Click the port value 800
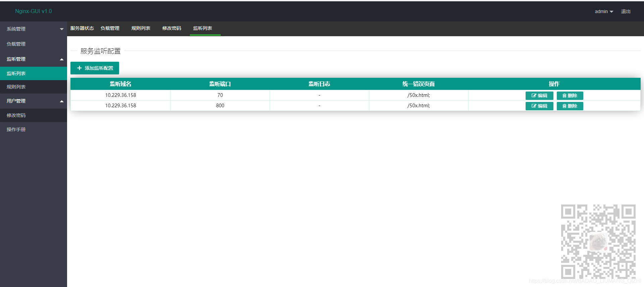 [x=220, y=106]
